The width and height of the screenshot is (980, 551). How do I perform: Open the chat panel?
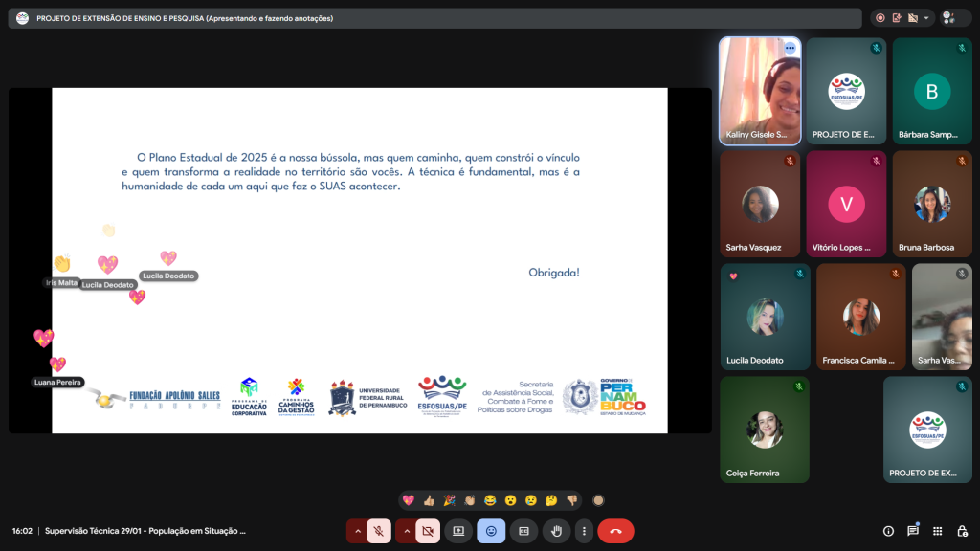coord(913,531)
